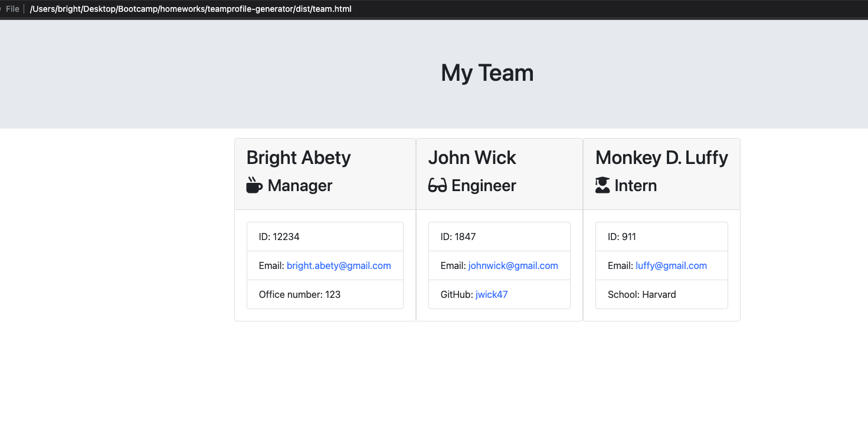Click the Engineer role title
Screen dimensions: 868x430
tap(484, 185)
